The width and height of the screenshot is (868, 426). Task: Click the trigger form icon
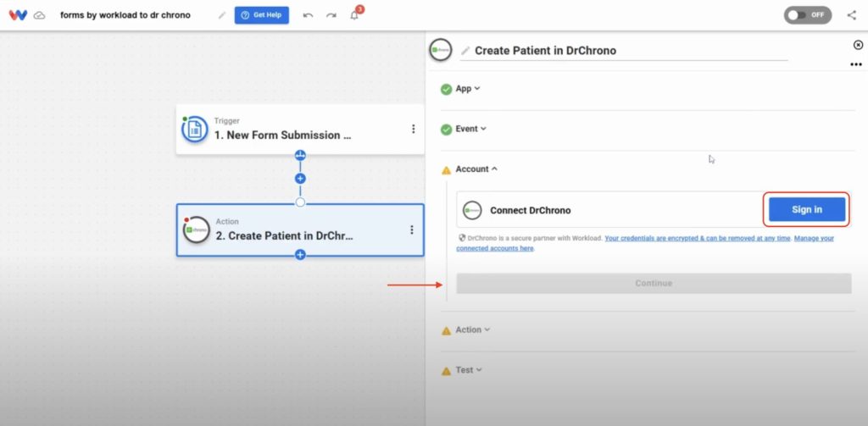[x=195, y=130]
